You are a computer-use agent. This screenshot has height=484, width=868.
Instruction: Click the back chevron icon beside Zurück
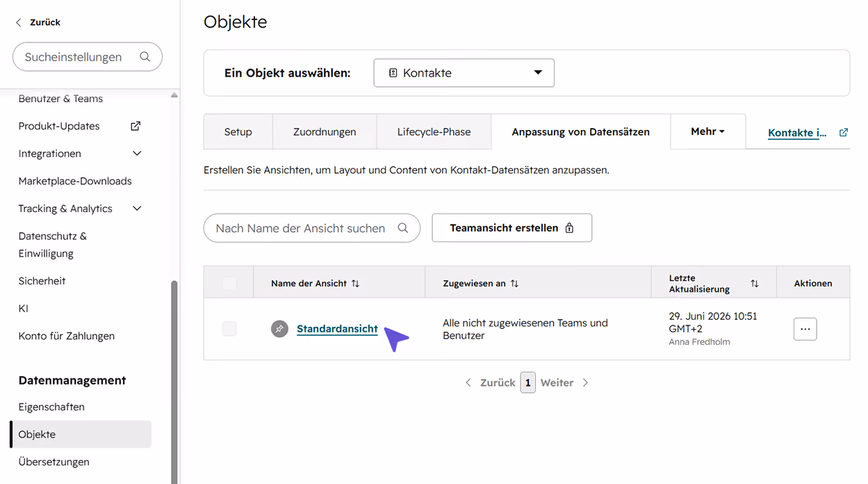19,22
